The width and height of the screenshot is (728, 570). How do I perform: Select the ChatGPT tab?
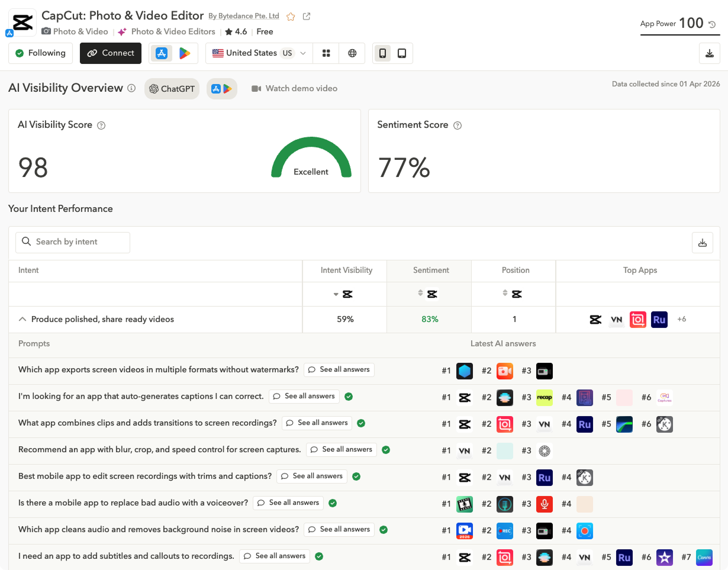pyautogui.click(x=172, y=89)
